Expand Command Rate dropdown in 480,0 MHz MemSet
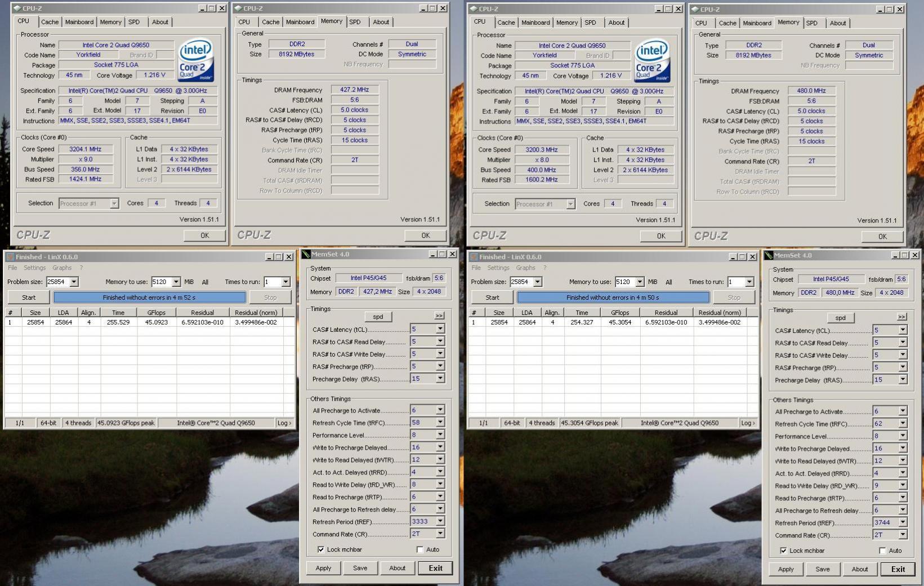This screenshot has width=924, height=586. click(903, 535)
